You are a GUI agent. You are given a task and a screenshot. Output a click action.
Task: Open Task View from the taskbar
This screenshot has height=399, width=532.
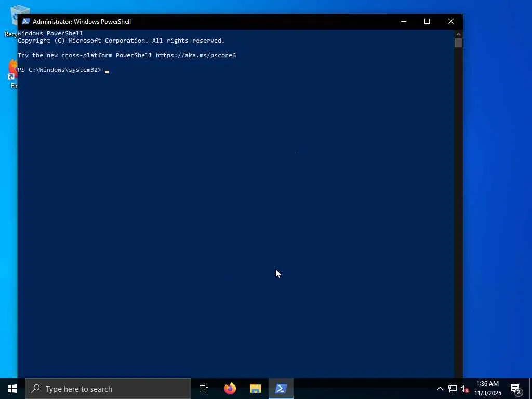[x=203, y=389]
